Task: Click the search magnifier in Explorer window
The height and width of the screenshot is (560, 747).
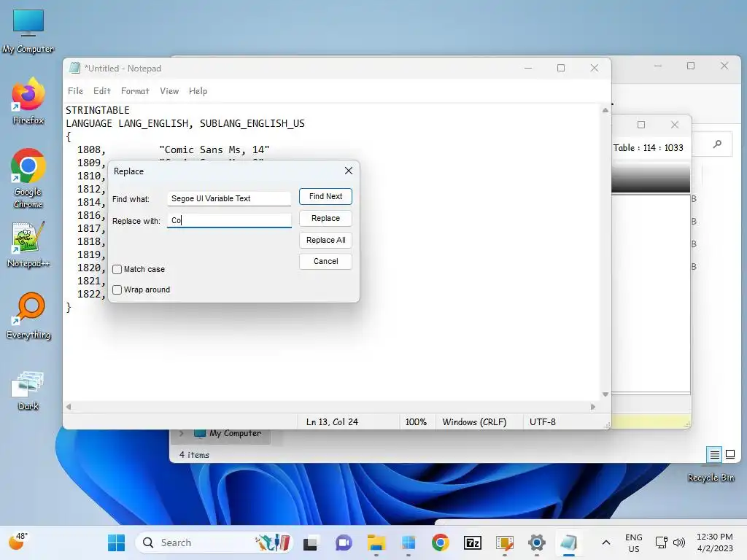Action: pyautogui.click(x=717, y=144)
